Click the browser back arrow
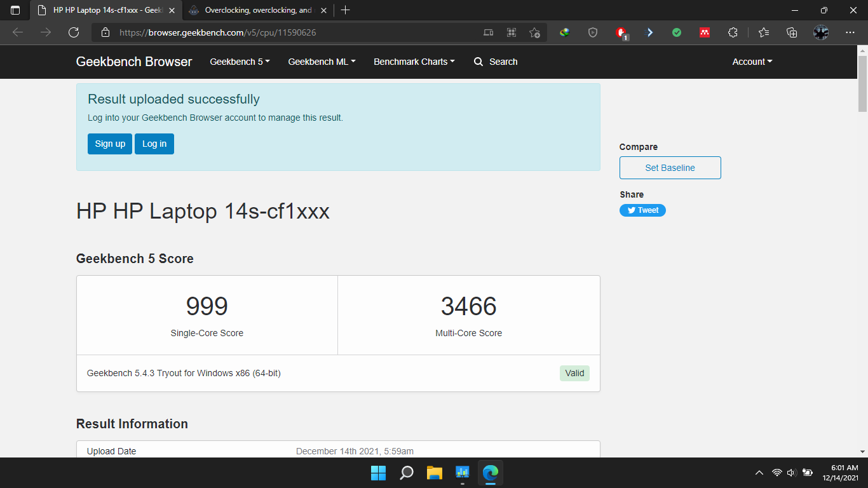 point(18,32)
